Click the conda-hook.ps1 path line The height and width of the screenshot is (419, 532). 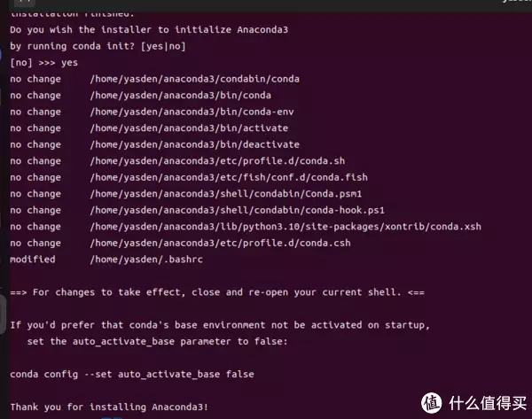point(237,210)
